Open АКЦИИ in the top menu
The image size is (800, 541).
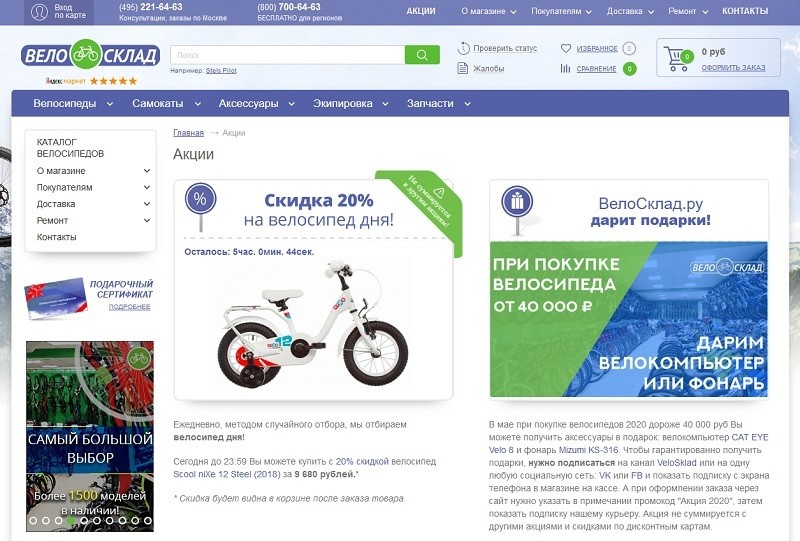point(421,11)
